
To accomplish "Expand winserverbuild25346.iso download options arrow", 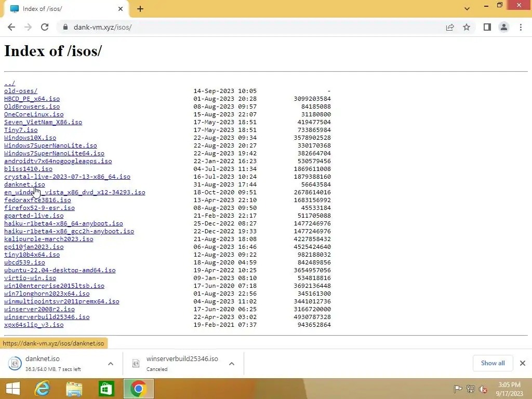I will click(x=232, y=364).
